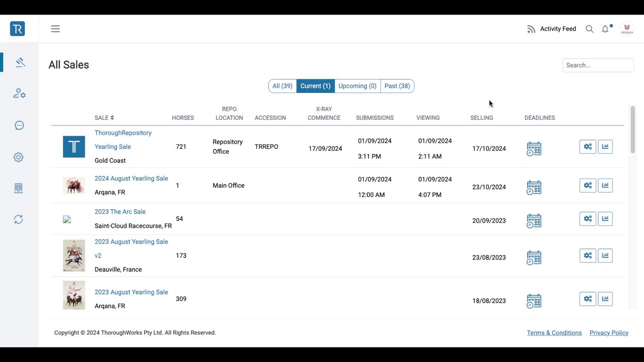Screen dimensions: 644x362
Task: Click the 2023 August Yearling Sale v2 thumbnail
Action: tap(74, 255)
